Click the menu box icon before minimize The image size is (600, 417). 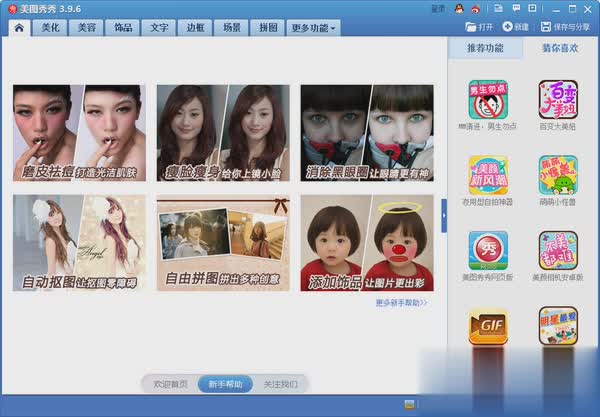[532, 8]
